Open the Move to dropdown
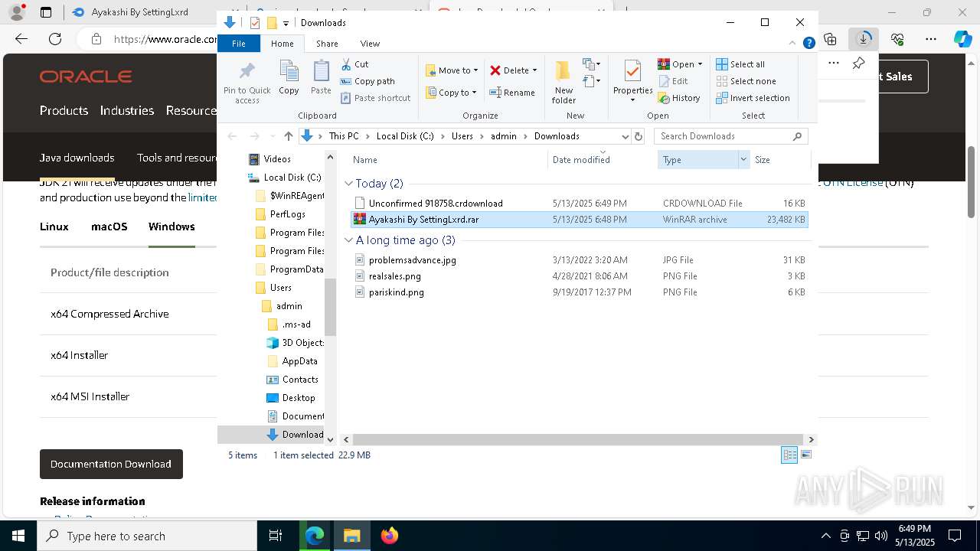 452,70
